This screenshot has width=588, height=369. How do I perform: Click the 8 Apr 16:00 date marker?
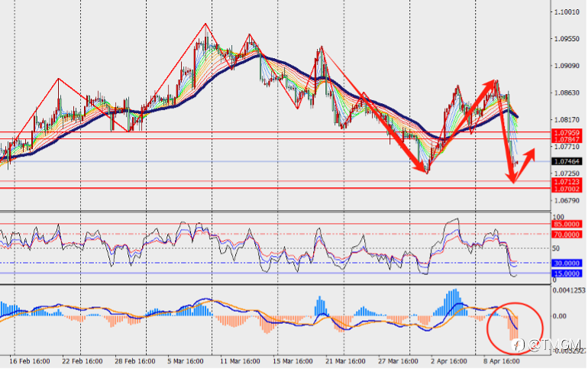(502, 361)
